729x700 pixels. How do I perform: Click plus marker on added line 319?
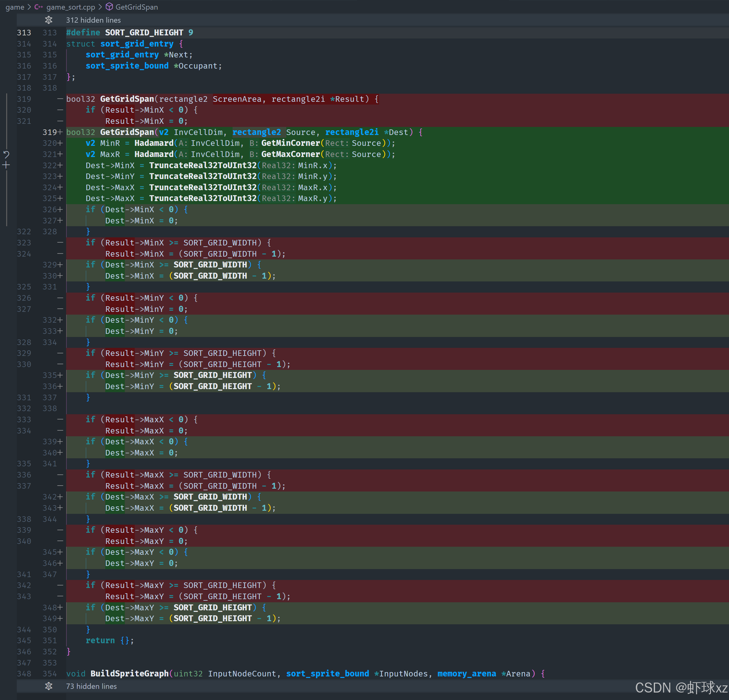60,132
